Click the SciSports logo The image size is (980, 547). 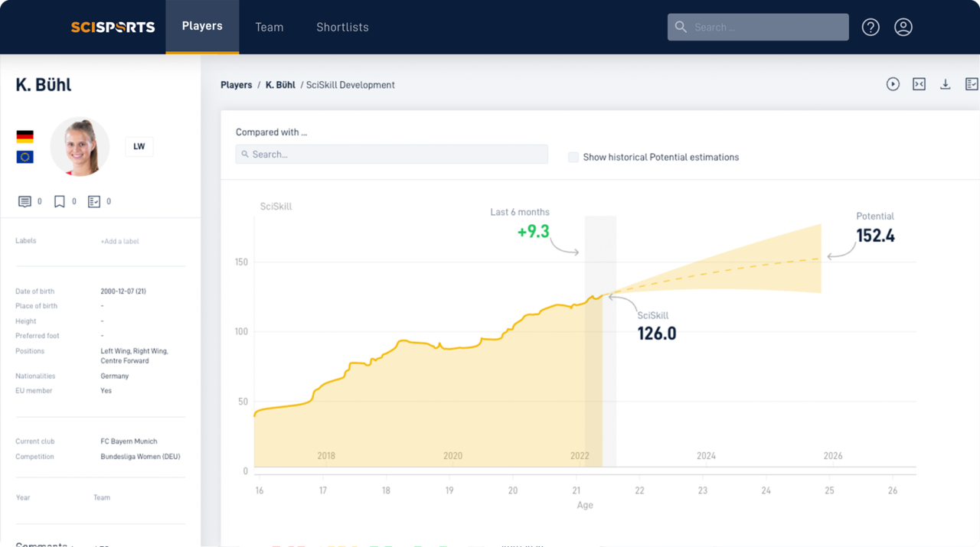(113, 27)
